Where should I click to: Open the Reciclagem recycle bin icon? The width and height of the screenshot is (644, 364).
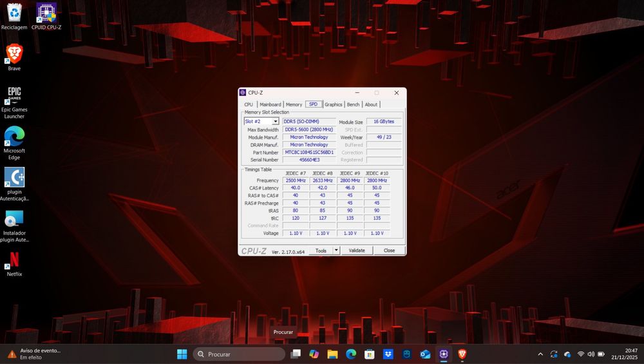pos(14,17)
